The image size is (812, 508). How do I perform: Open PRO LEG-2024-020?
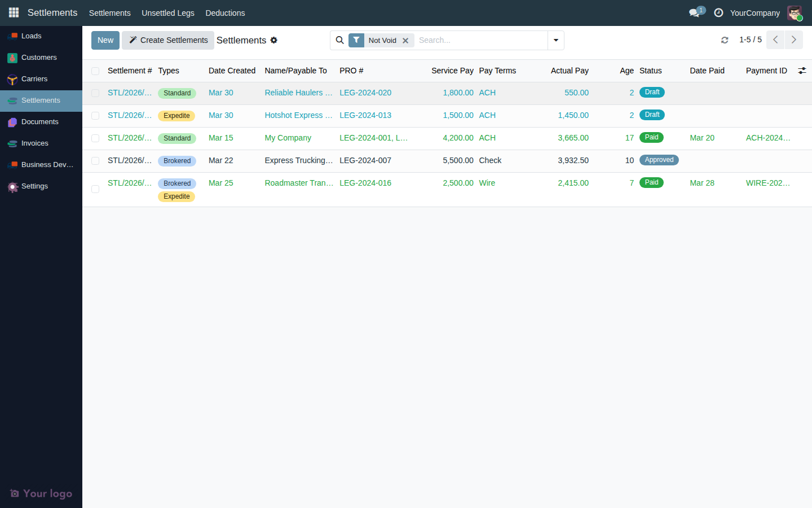(365, 93)
